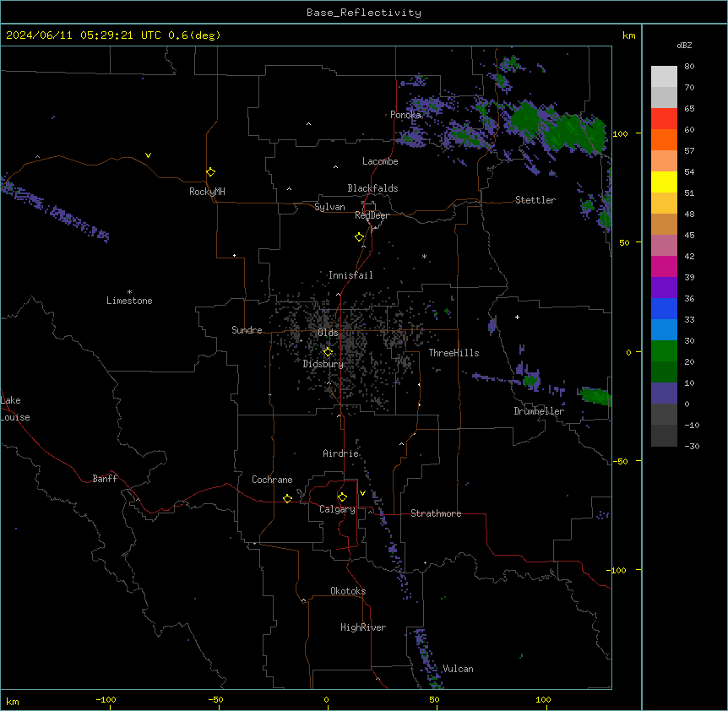Click the dBZ legend heading
This screenshot has width=728, height=711.
click(684, 45)
